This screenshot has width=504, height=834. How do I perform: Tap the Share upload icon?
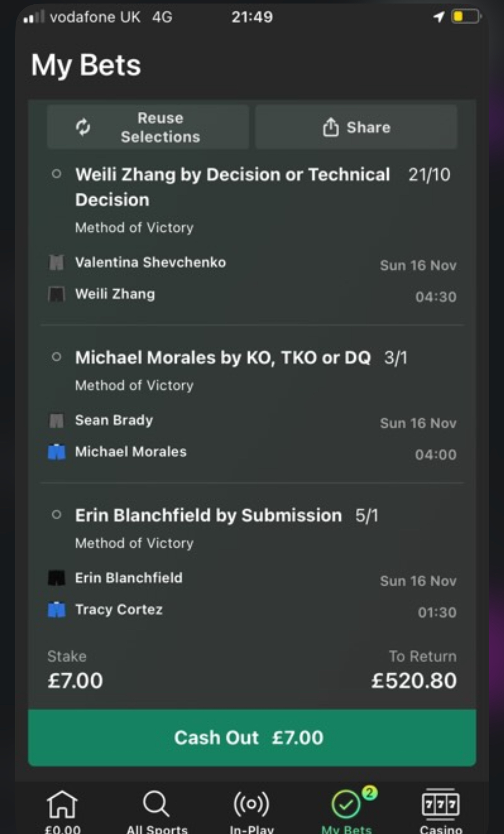click(331, 127)
